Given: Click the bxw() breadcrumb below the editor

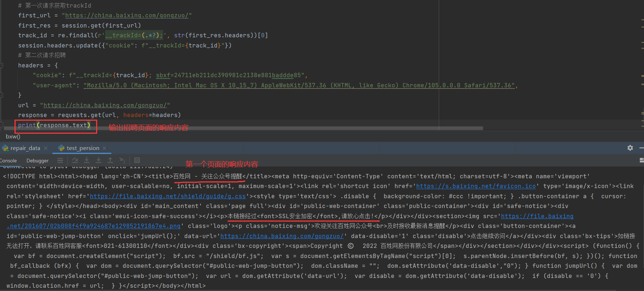Looking at the screenshot, I should tap(13, 137).
